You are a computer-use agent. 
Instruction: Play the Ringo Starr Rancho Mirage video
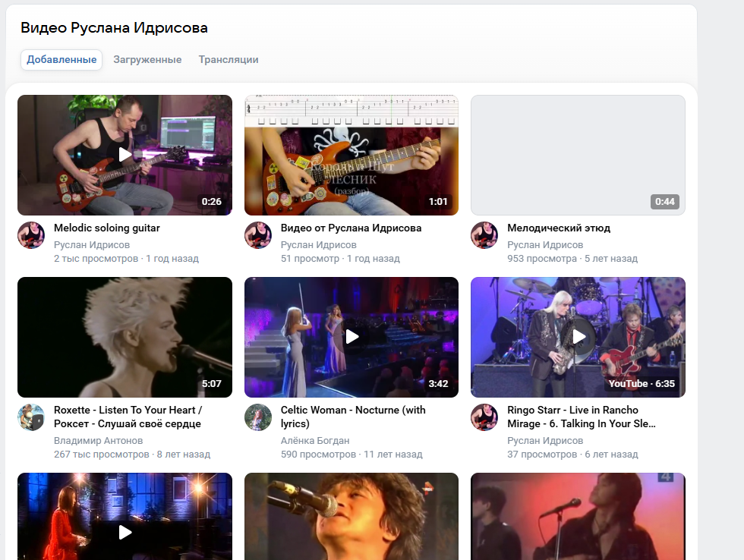tap(578, 337)
